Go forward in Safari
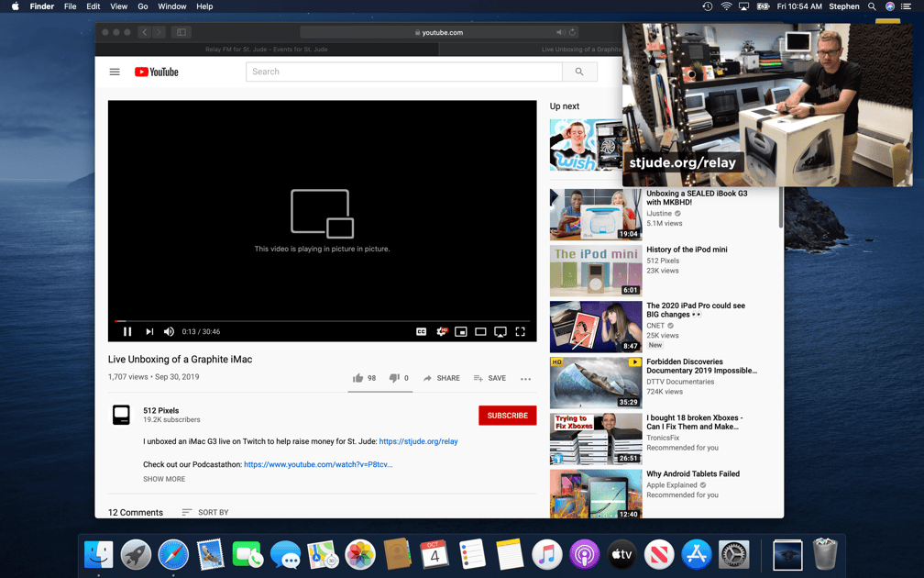 (159, 32)
